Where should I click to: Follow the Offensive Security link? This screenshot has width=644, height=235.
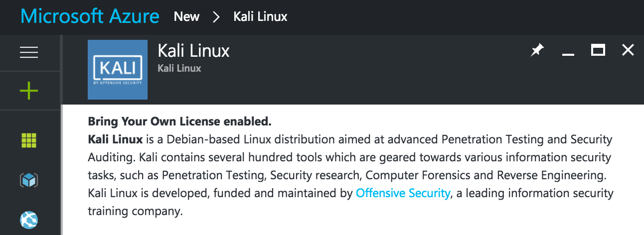click(403, 193)
